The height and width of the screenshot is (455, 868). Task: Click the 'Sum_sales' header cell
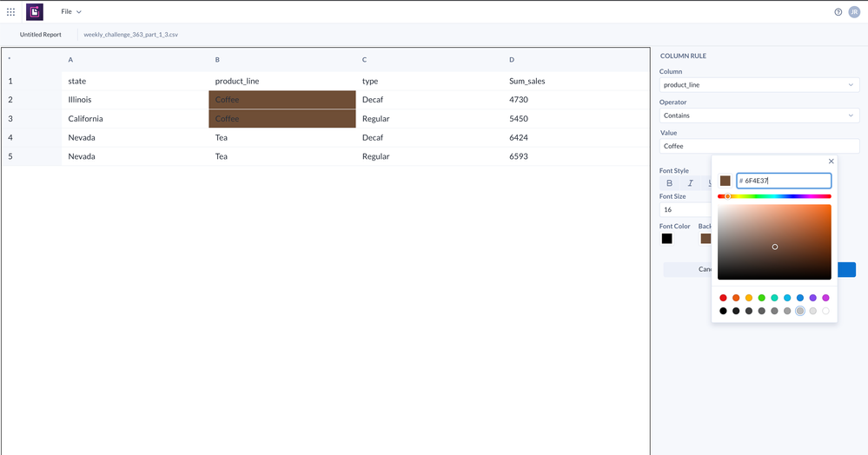tap(576, 81)
